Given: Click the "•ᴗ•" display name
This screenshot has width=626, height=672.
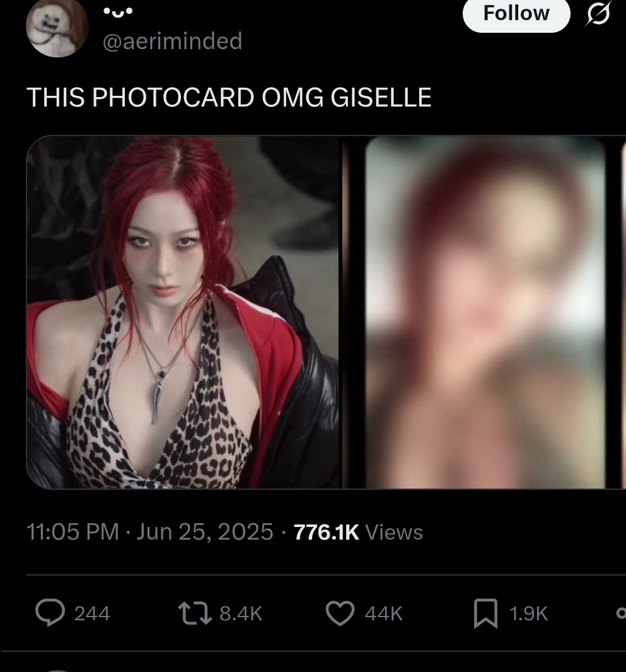Looking at the screenshot, I should [118, 12].
